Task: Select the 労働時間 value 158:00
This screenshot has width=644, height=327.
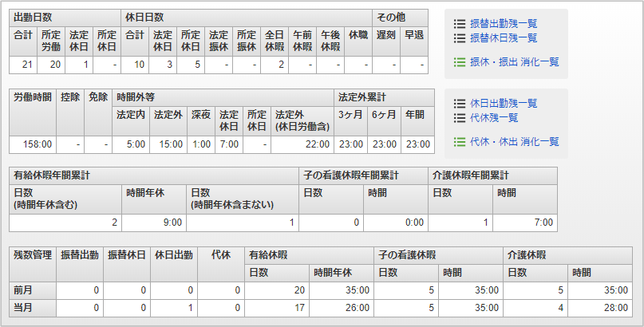Action: click(x=33, y=145)
